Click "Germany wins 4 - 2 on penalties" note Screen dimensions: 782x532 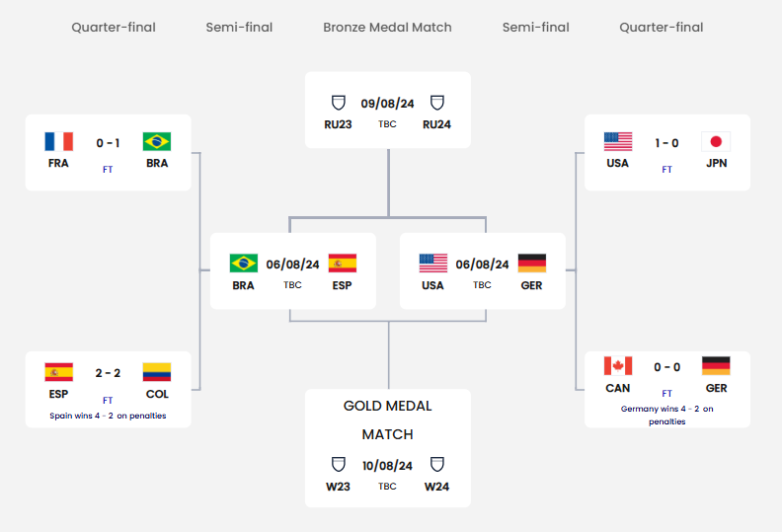pyautogui.click(x=666, y=415)
